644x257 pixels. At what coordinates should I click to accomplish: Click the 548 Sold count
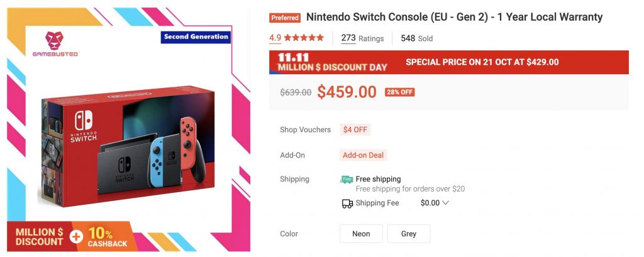[416, 38]
